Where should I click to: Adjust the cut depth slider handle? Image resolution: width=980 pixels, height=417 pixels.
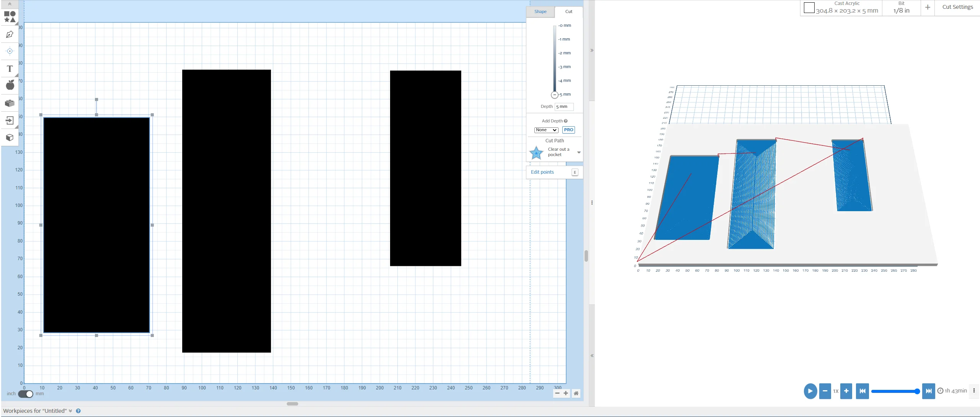pyautogui.click(x=554, y=94)
